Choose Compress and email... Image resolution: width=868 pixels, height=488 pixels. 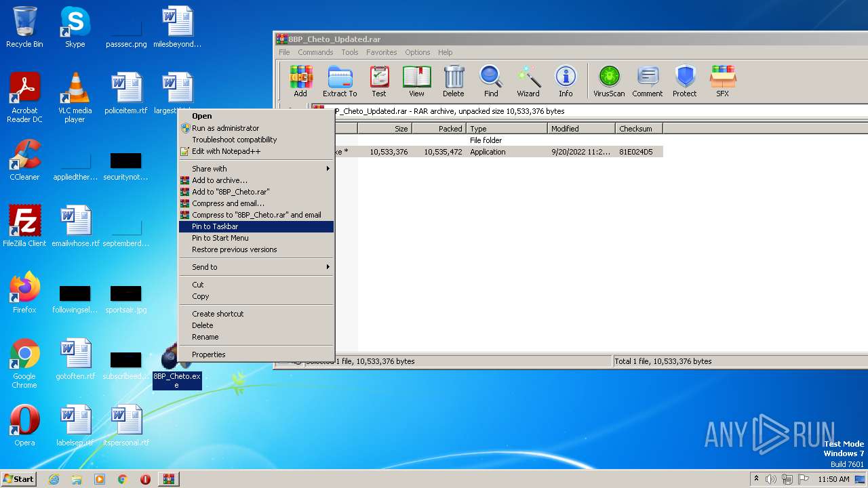pos(256,203)
